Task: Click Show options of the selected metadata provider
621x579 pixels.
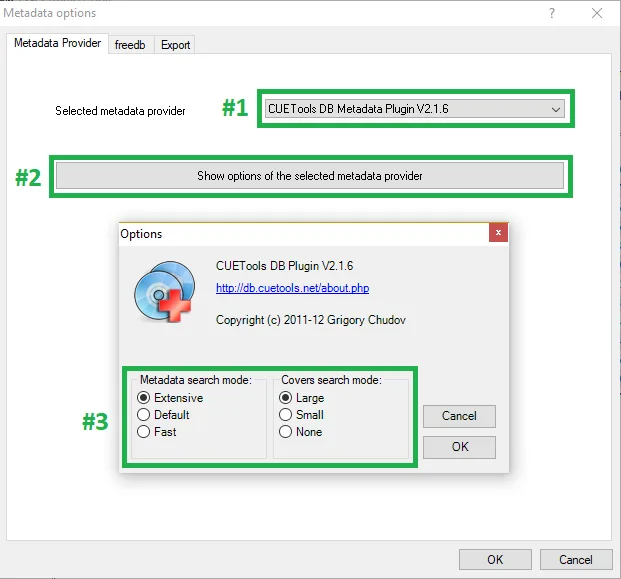Action: click(310, 175)
